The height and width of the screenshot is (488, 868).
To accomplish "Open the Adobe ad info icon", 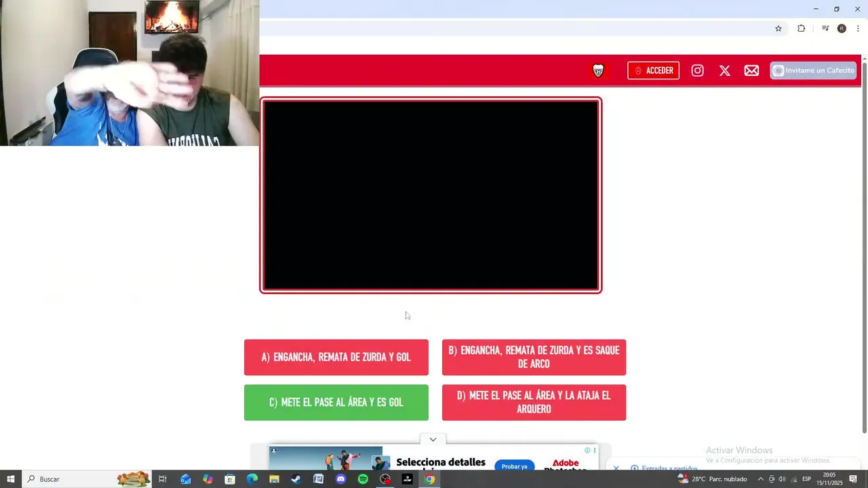I will pyautogui.click(x=587, y=450).
